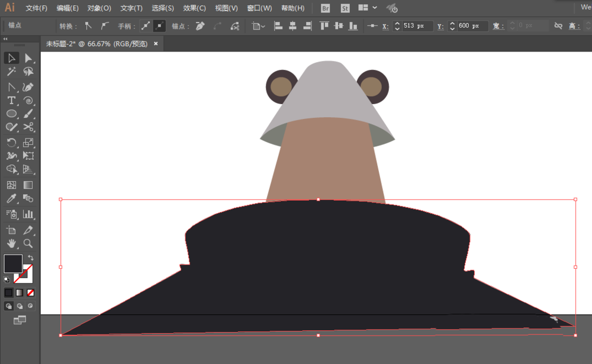Enable show handles for selected anchors
The image size is (592, 364).
click(x=146, y=26)
